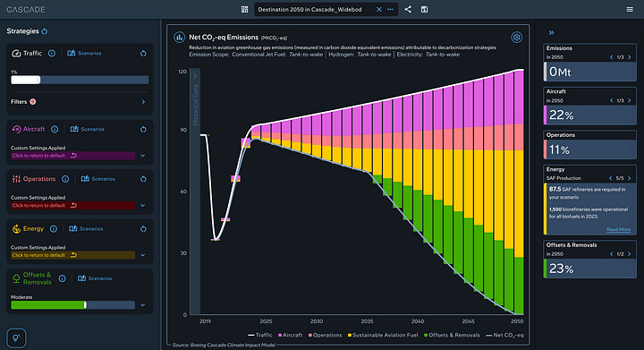
Task: Expand Aircraft custom settings chevron
Action: pos(143,156)
